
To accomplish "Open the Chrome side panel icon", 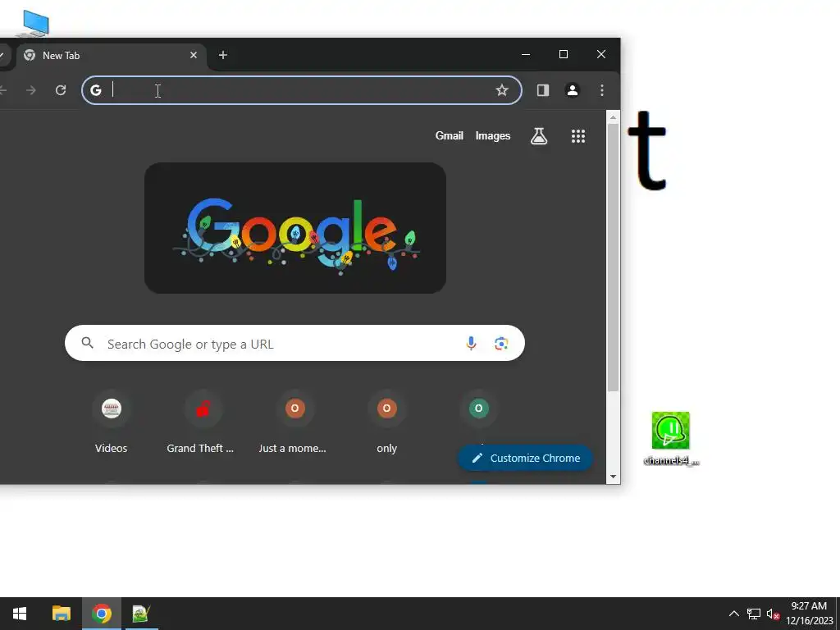I will 543,90.
